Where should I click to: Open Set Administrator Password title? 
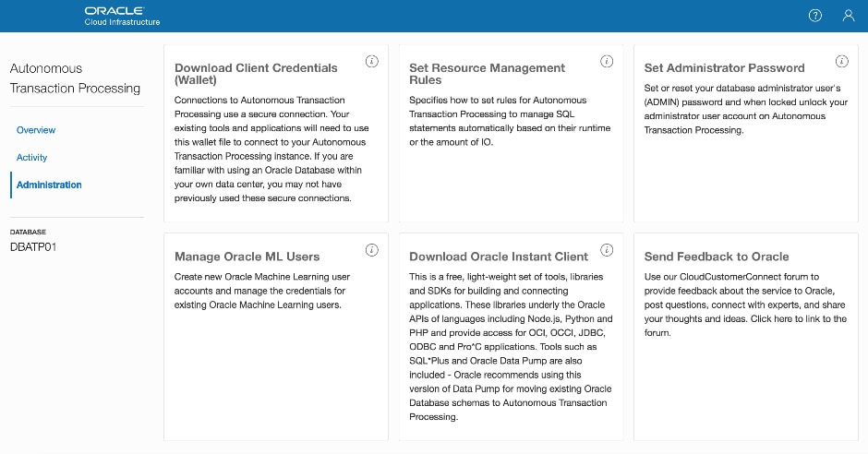(724, 68)
